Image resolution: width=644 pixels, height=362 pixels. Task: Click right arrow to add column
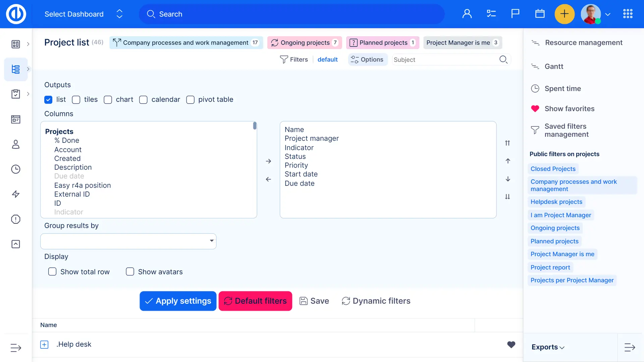click(x=268, y=161)
